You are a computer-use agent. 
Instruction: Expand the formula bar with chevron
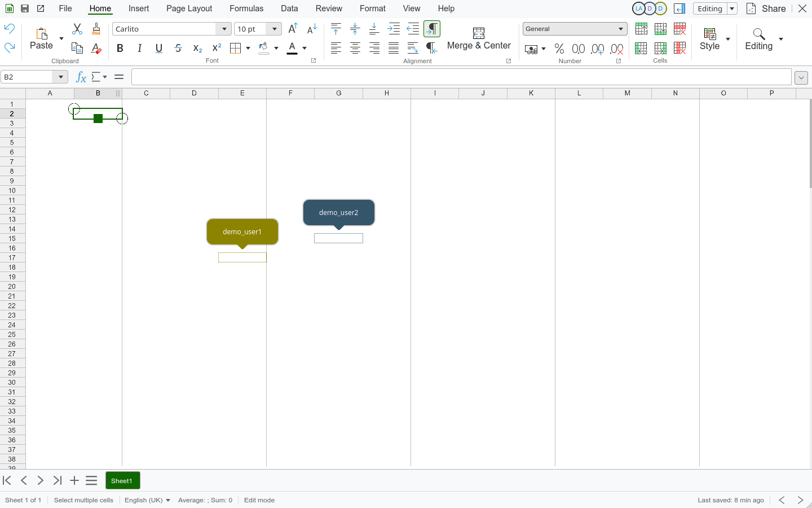coord(801,77)
